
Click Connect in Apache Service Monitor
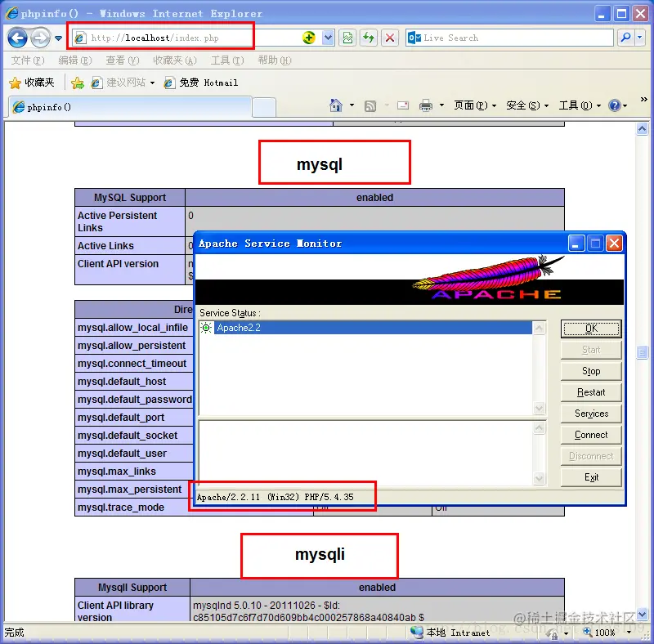click(x=591, y=435)
